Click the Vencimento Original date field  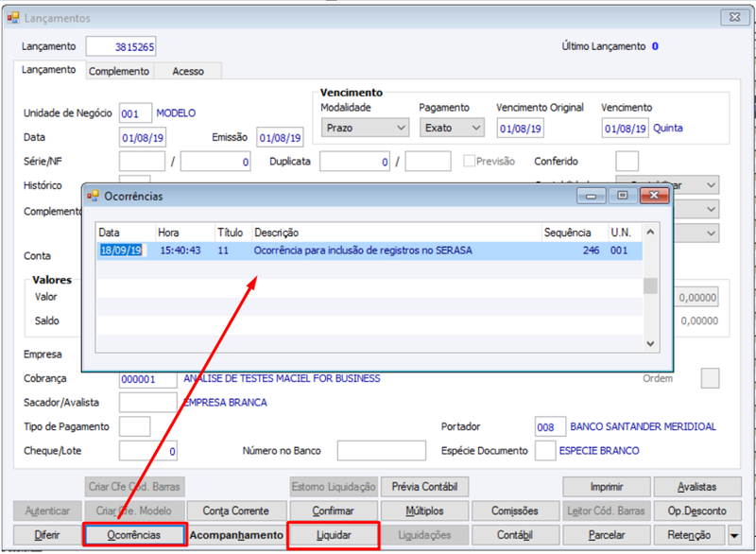click(521, 129)
